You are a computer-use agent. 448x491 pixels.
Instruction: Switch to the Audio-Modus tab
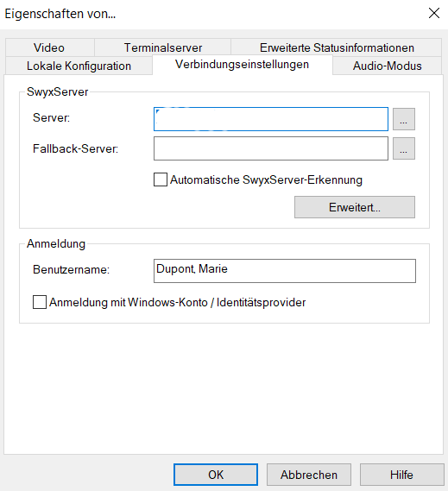[x=388, y=66]
